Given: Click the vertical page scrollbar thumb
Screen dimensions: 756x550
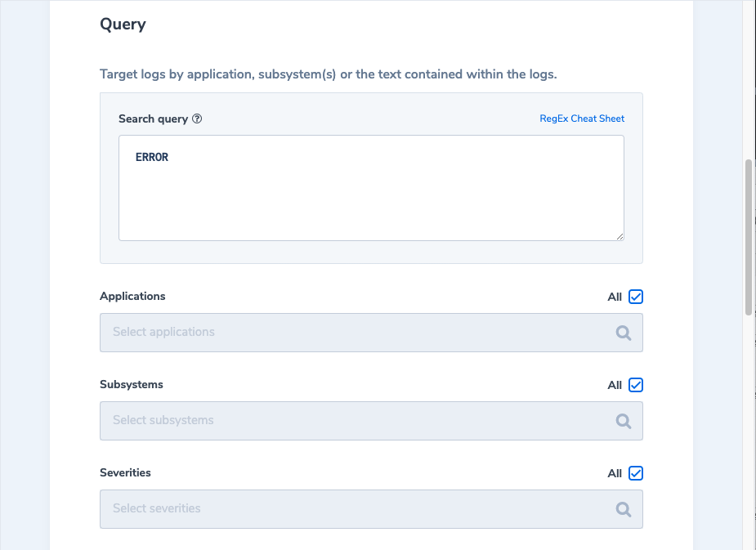Looking at the screenshot, I should 749,237.
